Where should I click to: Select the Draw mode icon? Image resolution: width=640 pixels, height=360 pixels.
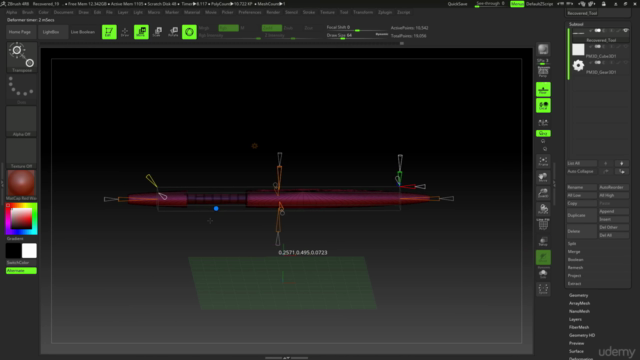(x=125, y=32)
